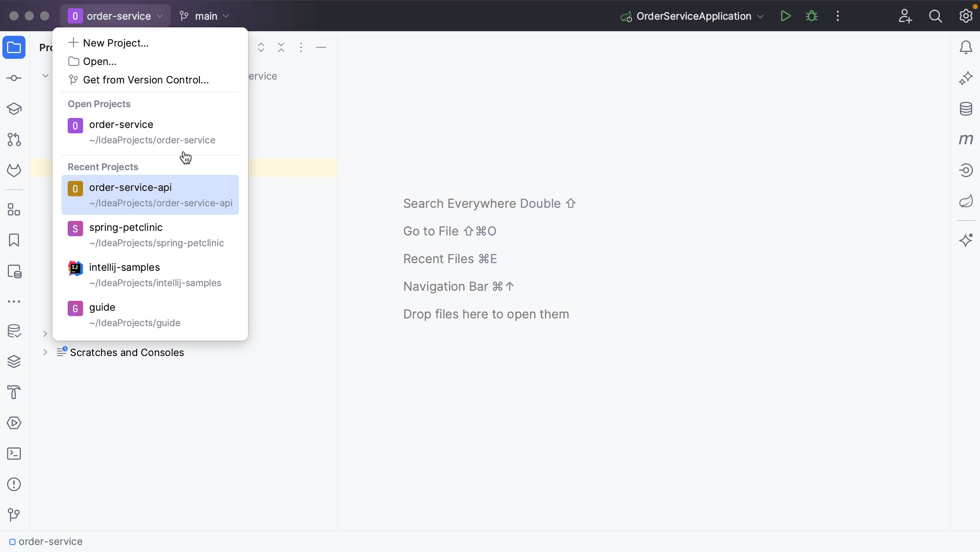Select New Project... from the menu
Viewport: 980px width, 552px height.
tap(115, 43)
